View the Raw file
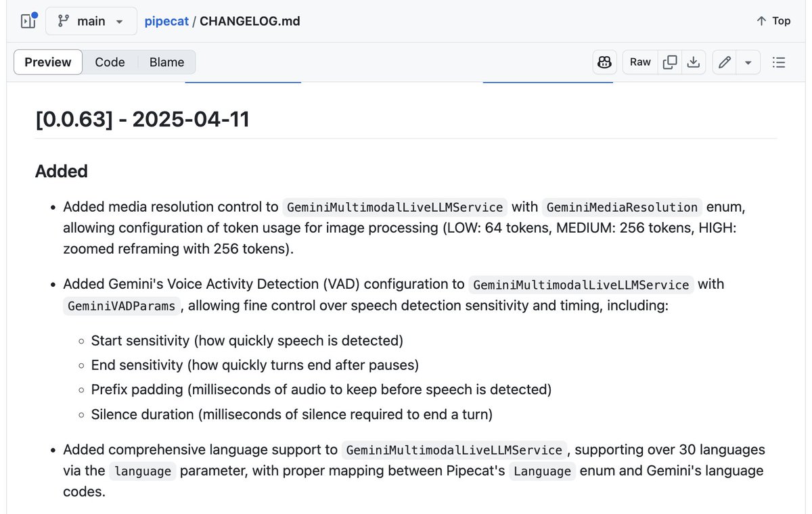 640,62
